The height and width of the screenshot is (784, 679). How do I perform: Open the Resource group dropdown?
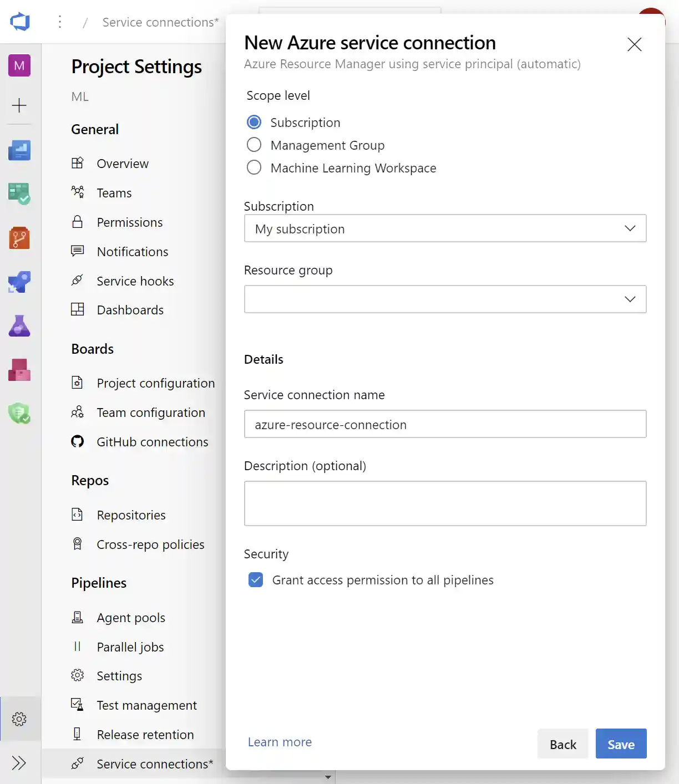pos(630,299)
